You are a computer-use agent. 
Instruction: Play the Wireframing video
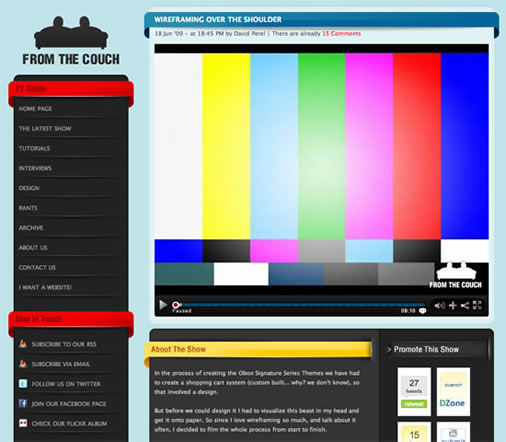click(163, 305)
